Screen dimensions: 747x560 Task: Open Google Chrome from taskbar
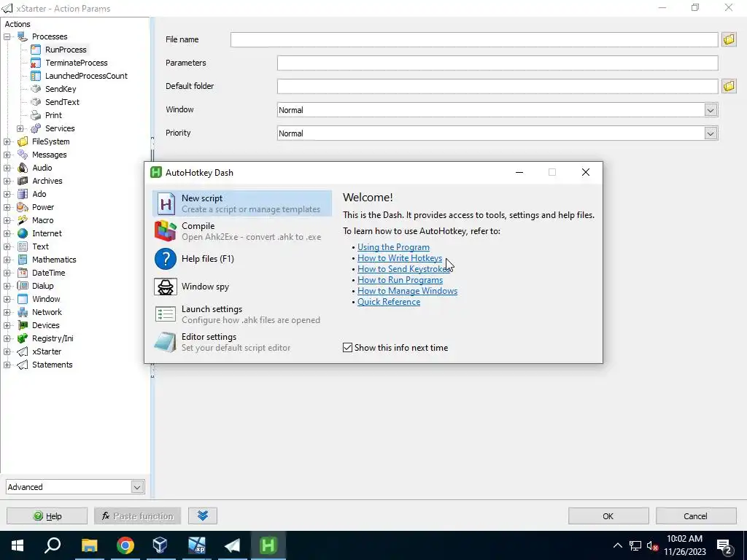tap(125, 545)
